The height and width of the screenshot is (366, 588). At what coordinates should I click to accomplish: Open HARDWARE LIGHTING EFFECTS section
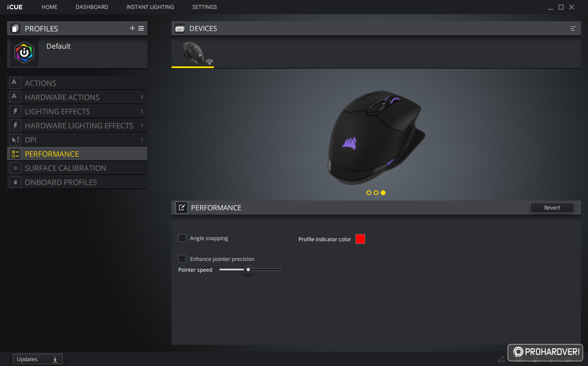(77, 125)
